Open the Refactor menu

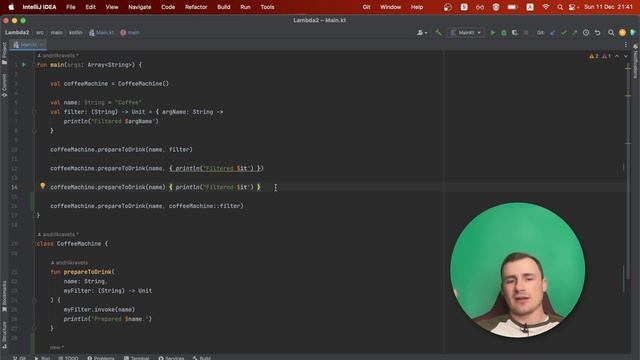[x=196, y=7]
